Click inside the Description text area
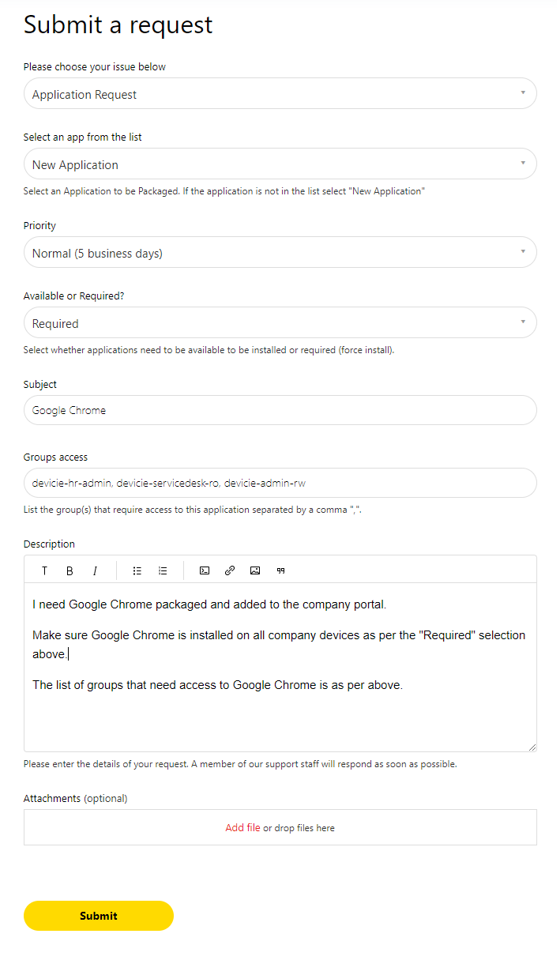This screenshot has width=560, height=960. (x=280, y=667)
